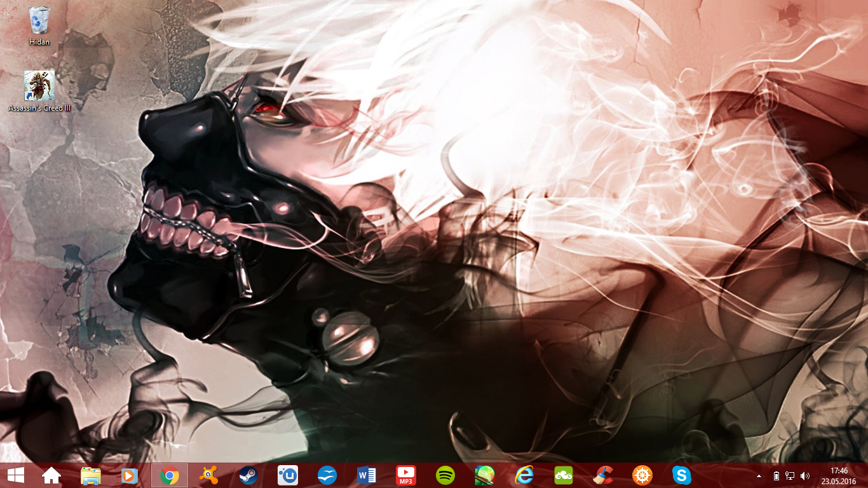Open Internet Explorer from taskbar
868x488 pixels.
(524, 475)
